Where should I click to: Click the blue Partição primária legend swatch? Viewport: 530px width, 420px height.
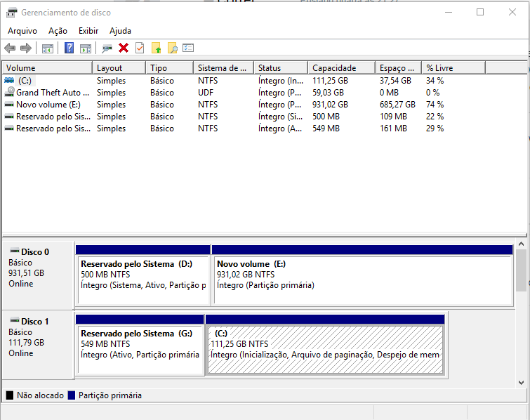coord(72,395)
